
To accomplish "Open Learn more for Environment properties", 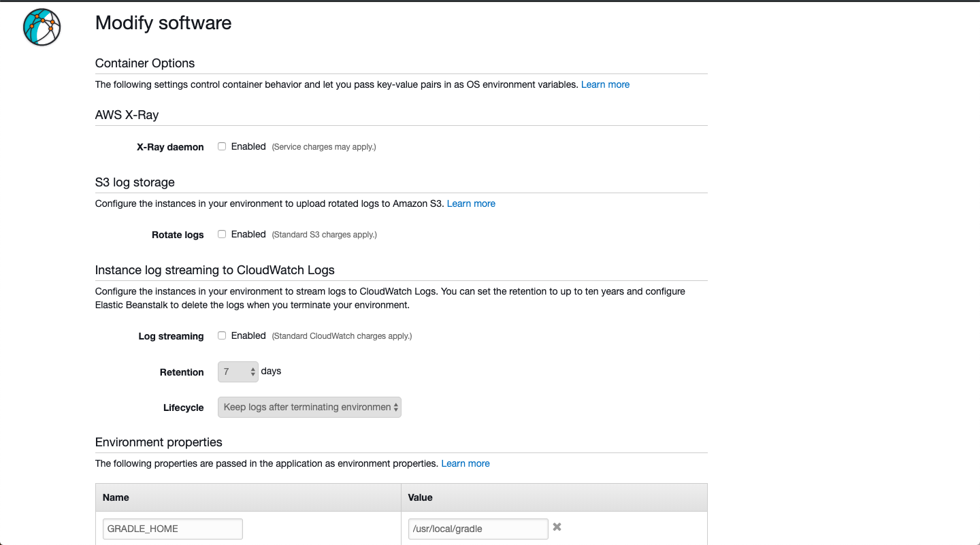I will (465, 463).
